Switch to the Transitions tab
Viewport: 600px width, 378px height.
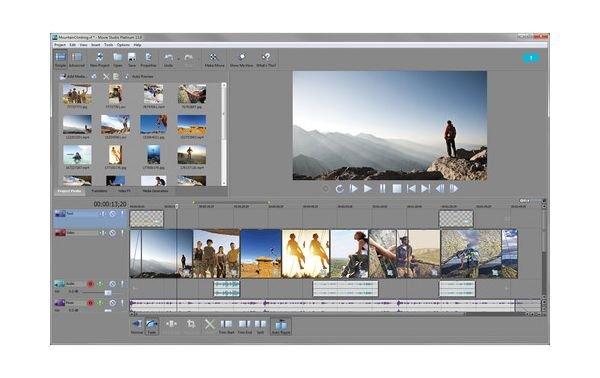click(99, 191)
